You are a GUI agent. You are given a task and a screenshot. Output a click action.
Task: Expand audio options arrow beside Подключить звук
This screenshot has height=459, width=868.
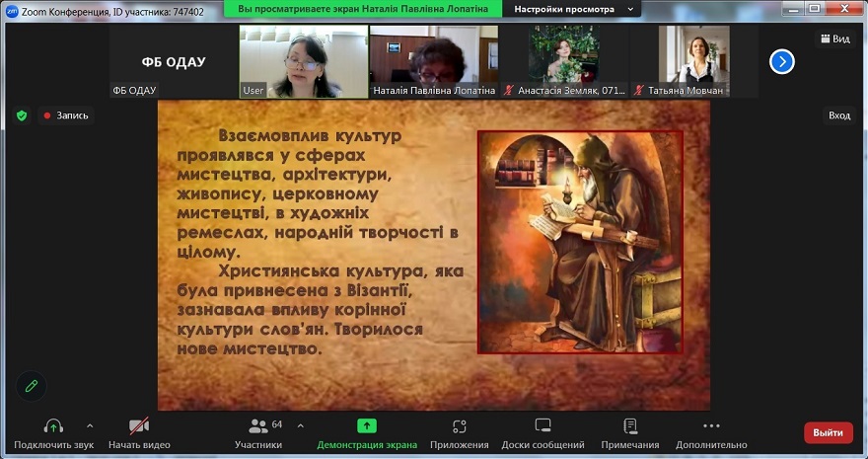(x=90, y=426)
